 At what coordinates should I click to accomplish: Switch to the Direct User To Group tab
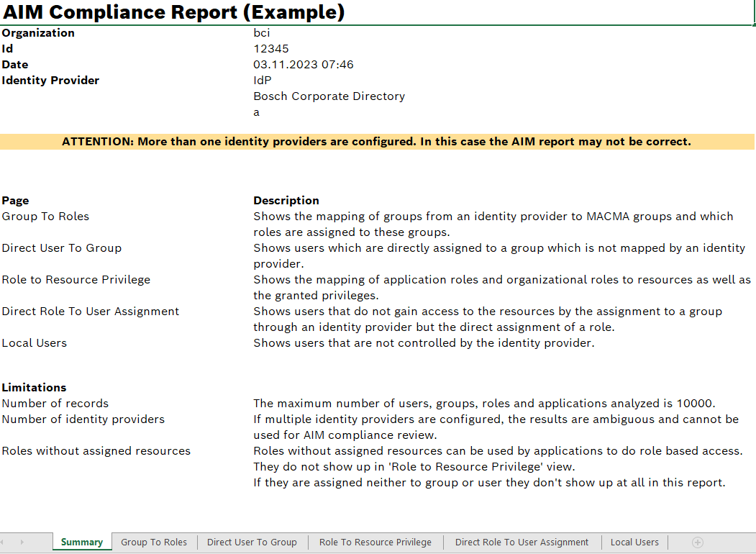251,542
